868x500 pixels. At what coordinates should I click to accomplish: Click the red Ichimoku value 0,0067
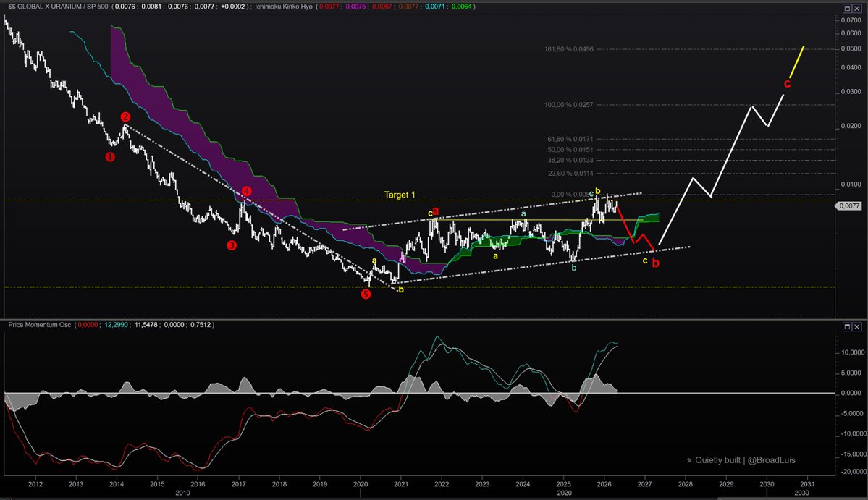pyautogui.click(x=382, y=7)
